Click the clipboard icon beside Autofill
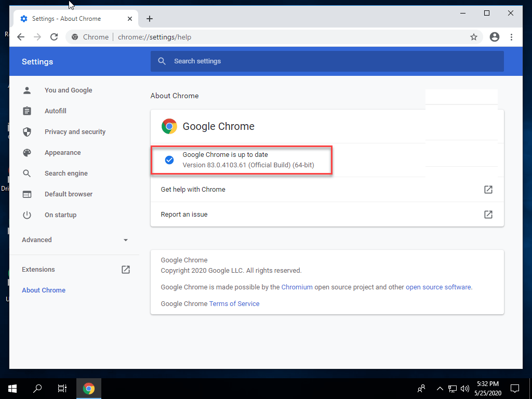 (x=27, y=111)
